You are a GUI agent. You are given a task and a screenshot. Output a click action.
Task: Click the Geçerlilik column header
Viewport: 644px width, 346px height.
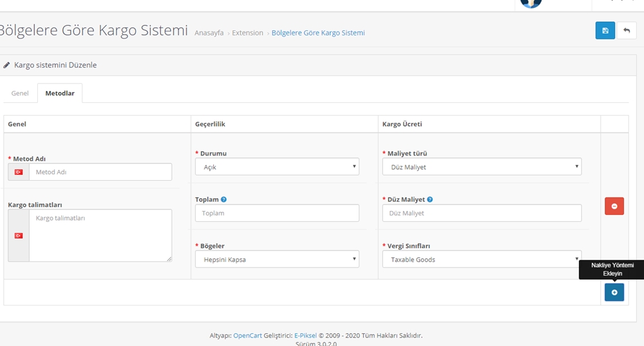coord(211,124)
